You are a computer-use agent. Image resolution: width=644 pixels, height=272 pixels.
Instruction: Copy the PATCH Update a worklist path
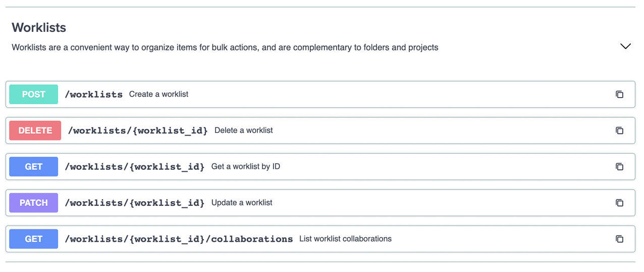pos(619,203)
